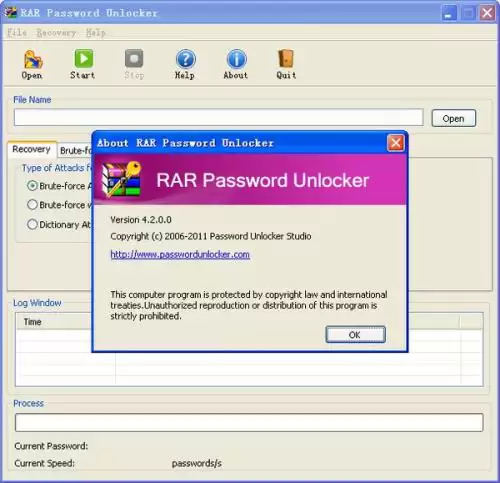
Task: Open Help via the question mark icon
Action: click(x=185, y=59)
